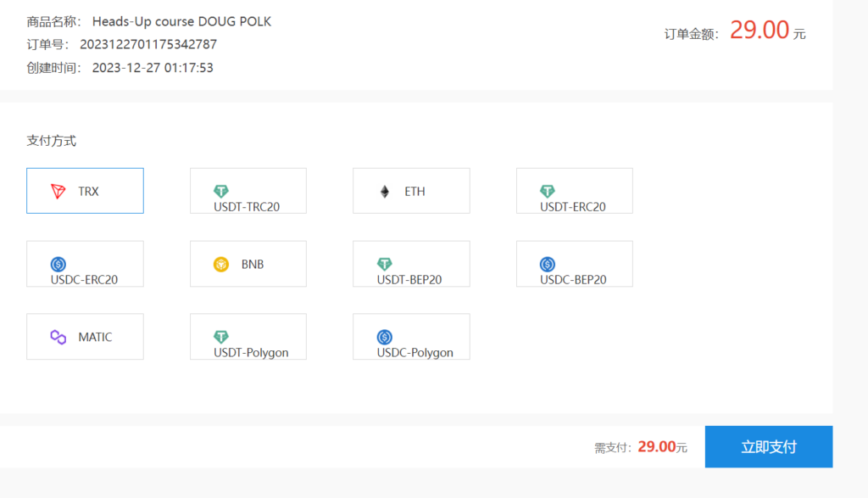Click the creation time 2023-12-27 01:17:53

(153, 68)
